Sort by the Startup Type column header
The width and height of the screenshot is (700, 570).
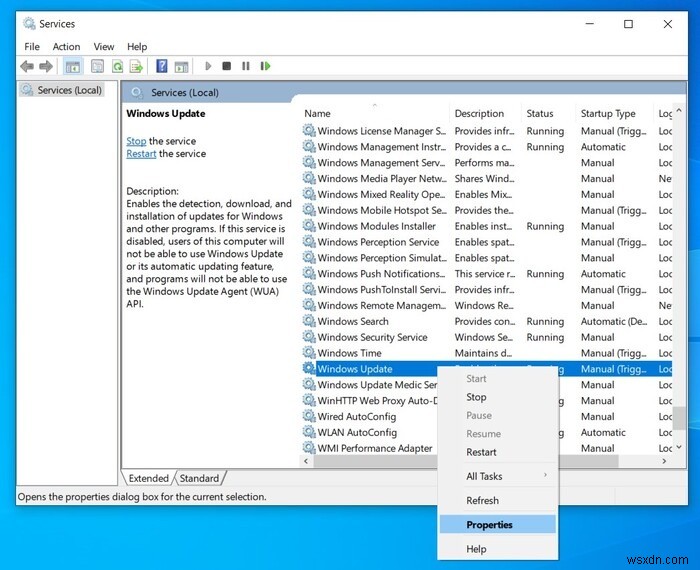pos(608,114)
